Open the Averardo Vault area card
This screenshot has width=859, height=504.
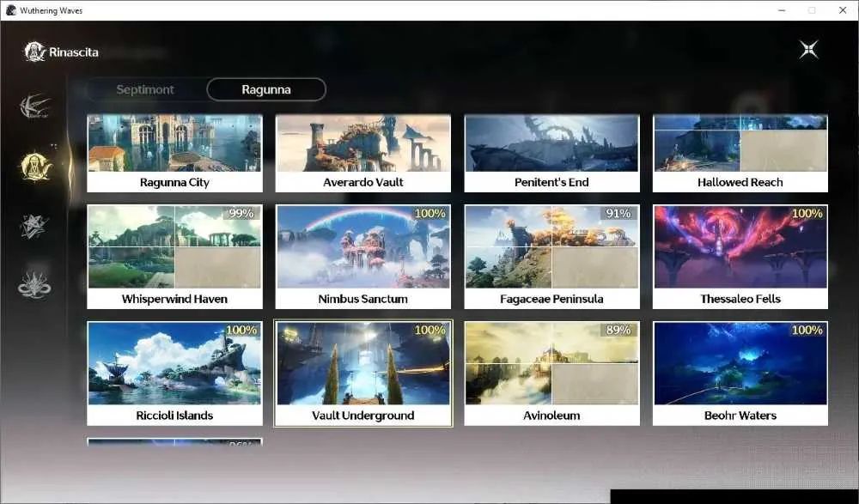tap(363, 154)
